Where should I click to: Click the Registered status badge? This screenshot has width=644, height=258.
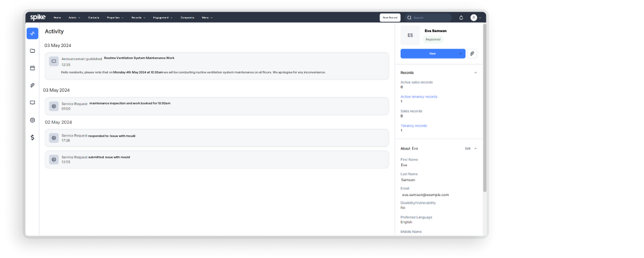(433, 40)
